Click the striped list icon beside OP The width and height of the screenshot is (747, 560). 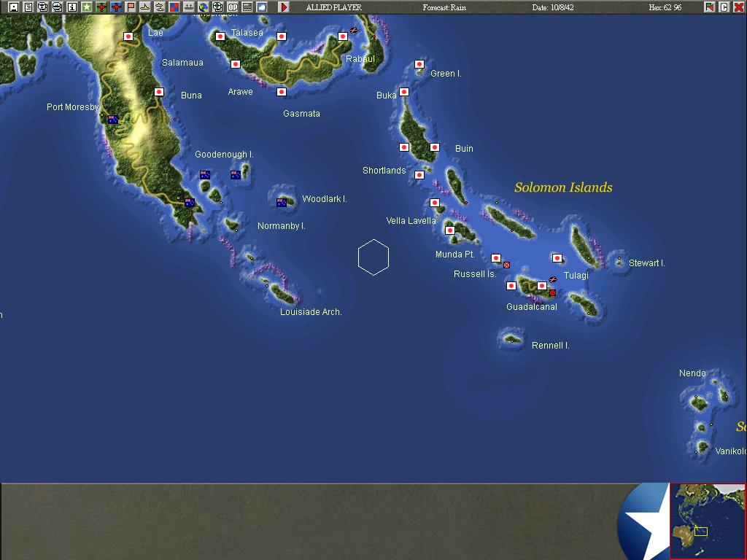coord(247,7)
